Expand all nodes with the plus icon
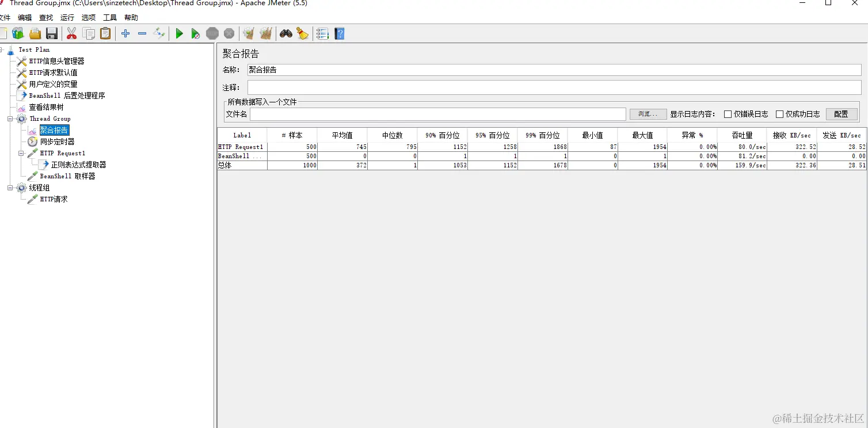This screenshot has height=428, width=868. coord(125,34)
